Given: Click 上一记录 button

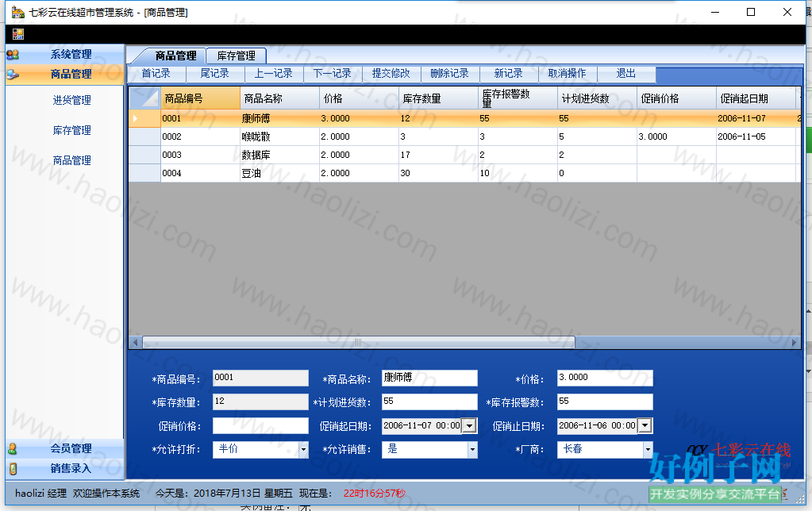Looking at the screenshot, I should coord(273,74).
